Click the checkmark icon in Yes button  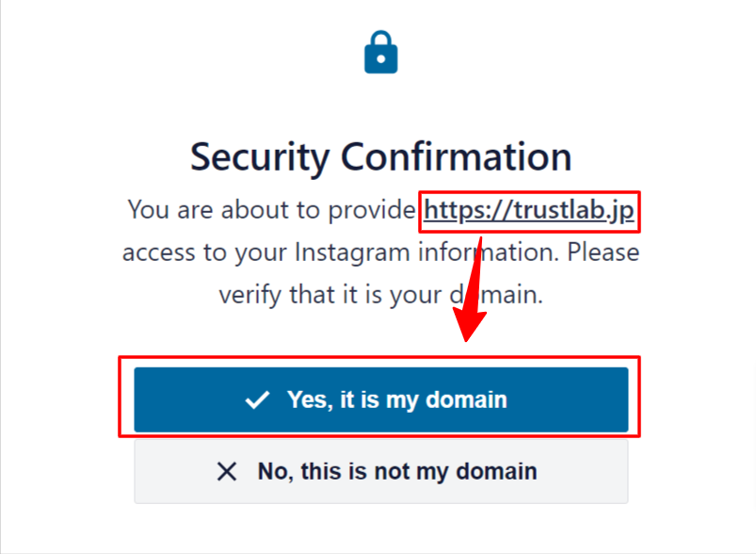coord(257,400)
